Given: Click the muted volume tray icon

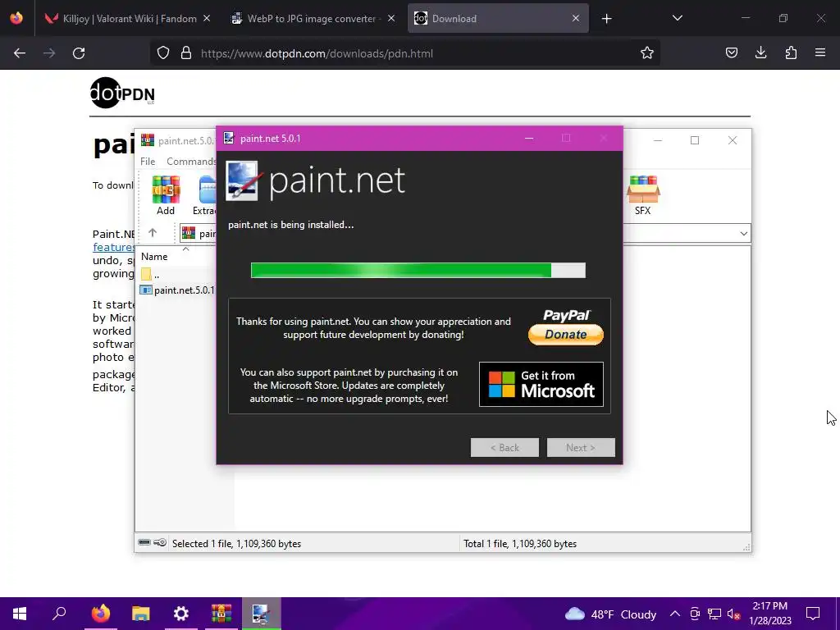Looking at the screenshot, I should (734, 614).
